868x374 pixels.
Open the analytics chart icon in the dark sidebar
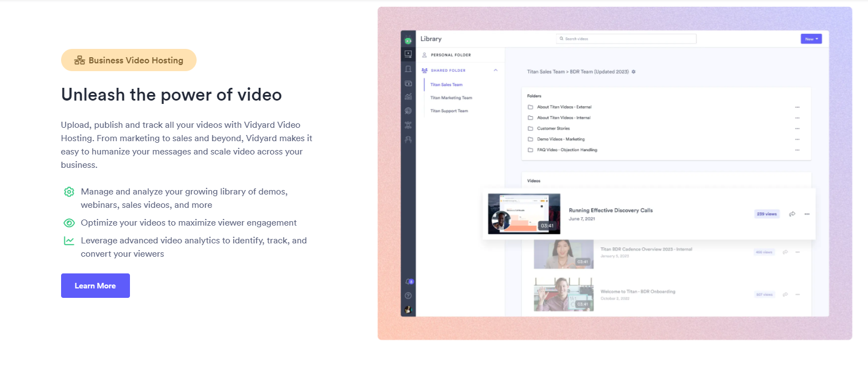point(408,97)
